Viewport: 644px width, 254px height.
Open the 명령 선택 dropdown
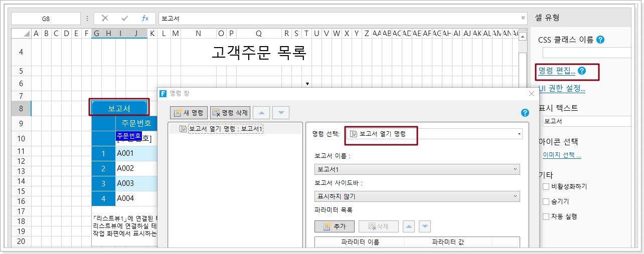click(x=435, y=134)
